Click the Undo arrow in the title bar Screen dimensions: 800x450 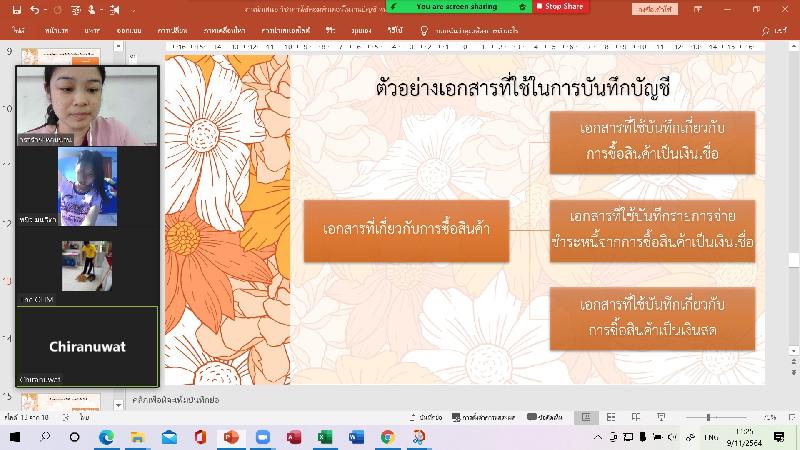[35, 9]
